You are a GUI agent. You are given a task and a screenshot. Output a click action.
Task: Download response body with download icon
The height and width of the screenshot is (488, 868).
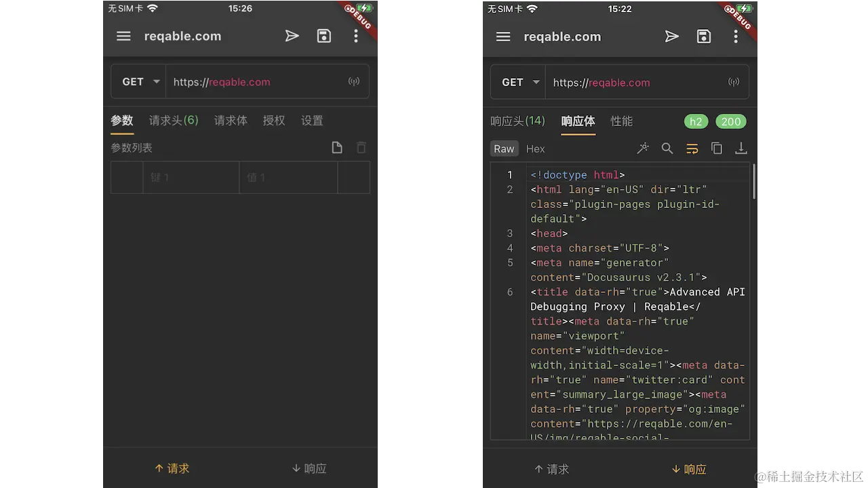coord(741,148)
